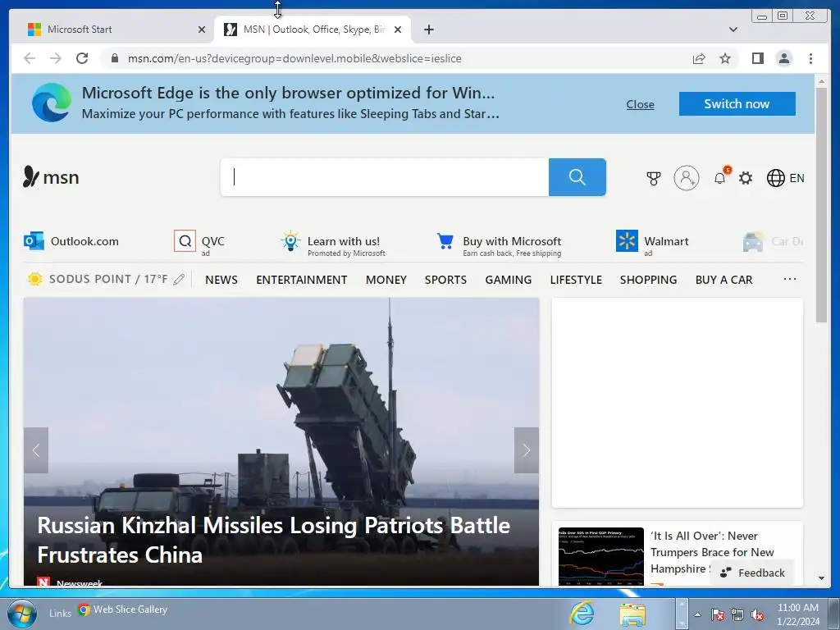Bookmark this page with the star icon
The image size is (840, 630).
(725, 58)
